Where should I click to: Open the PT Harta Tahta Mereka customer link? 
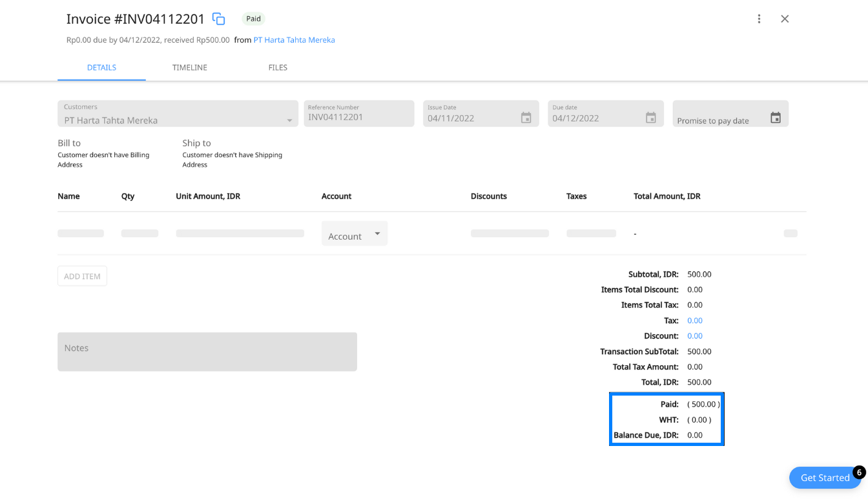[x=294, y=40]
